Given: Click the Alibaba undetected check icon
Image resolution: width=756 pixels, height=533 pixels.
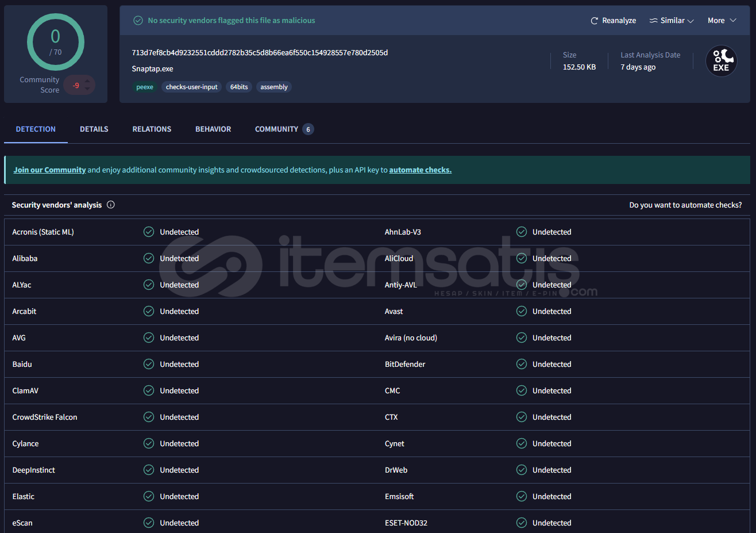Looking at the screenshot, I should click(149, 258).
